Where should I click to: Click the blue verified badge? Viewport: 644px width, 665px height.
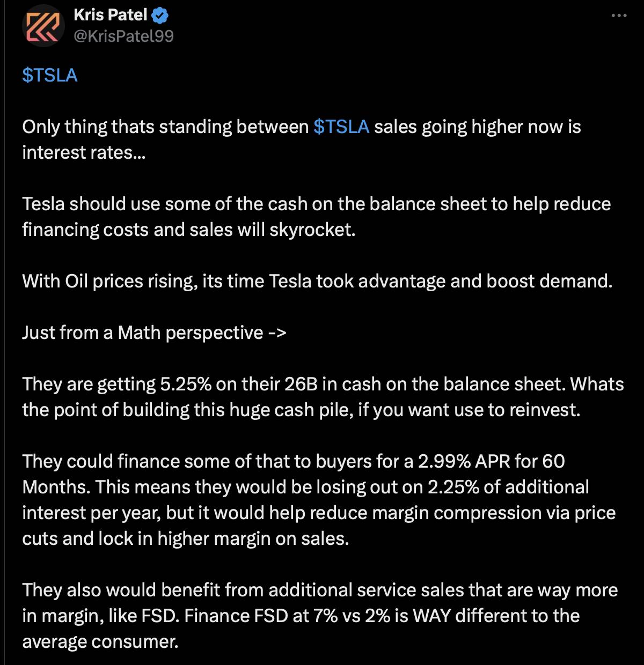coord(160,16)
